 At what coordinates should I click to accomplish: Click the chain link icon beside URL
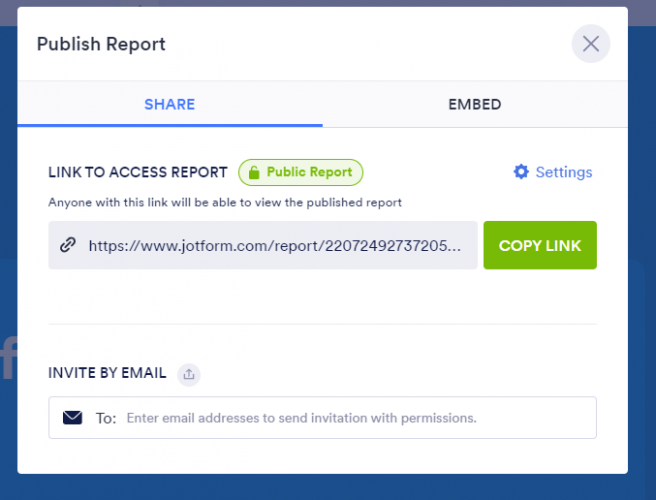pos(68,245)
